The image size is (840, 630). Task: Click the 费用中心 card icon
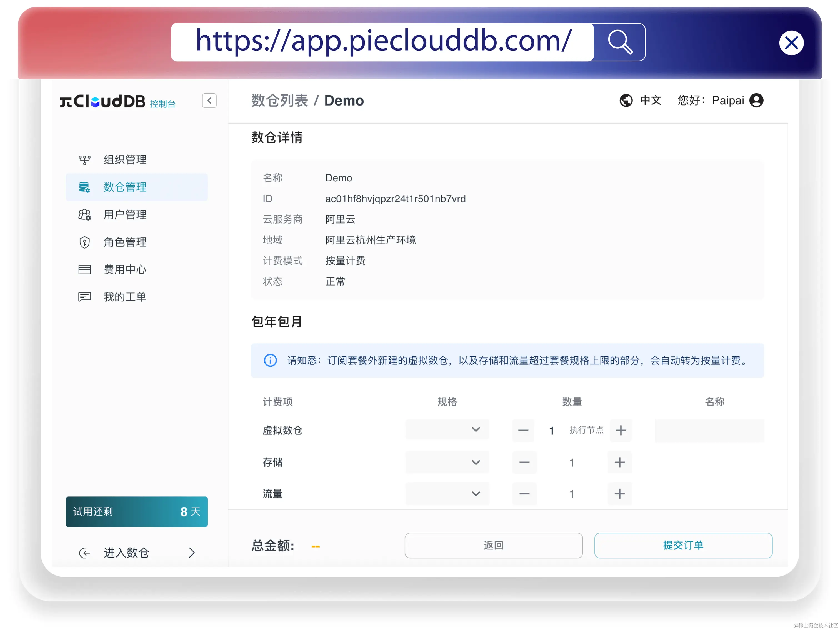coord(84,270)
